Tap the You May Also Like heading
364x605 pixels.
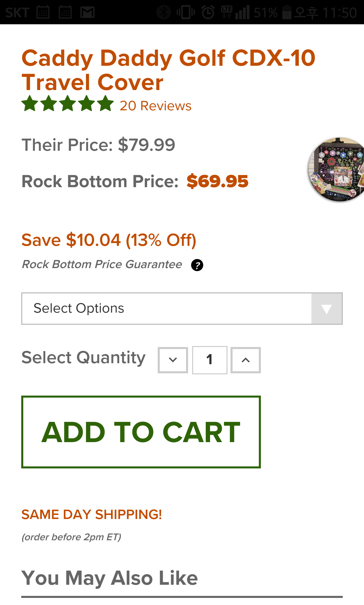click(x=109, y=578)
